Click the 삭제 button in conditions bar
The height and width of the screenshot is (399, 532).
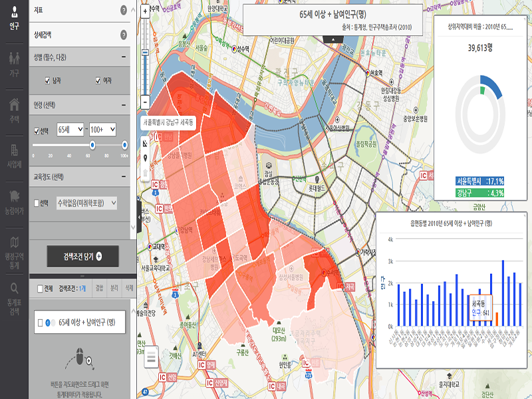coord(129,289)
